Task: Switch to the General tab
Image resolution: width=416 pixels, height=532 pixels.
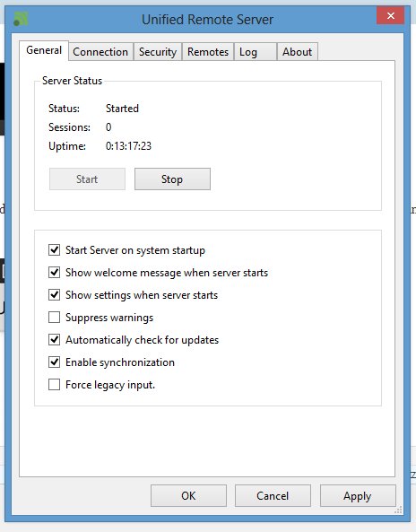Action: (x=44, y=50)
